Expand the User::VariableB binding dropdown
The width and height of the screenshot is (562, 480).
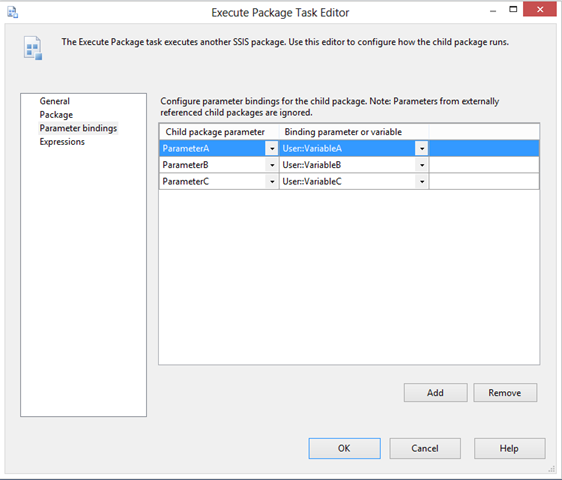[422, 165]
